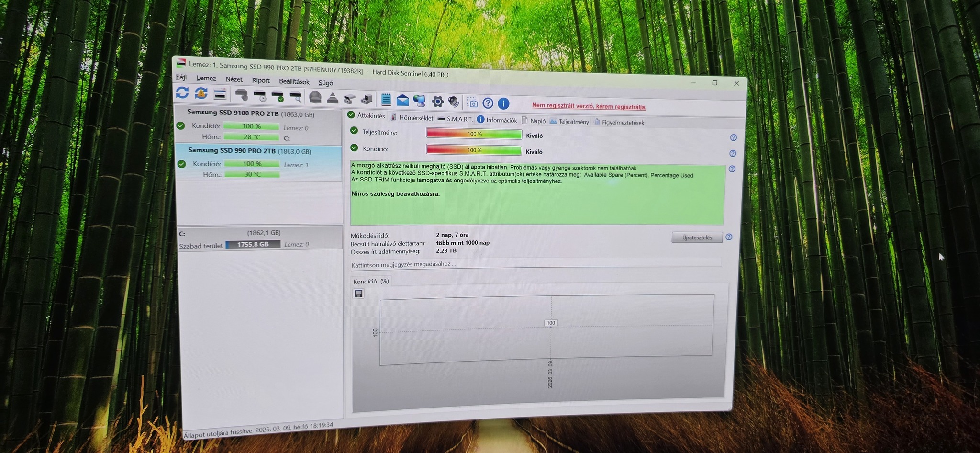Click the question mark help toolbar icon
Viewport: 980px width, 453px height.
coord(488,103)
